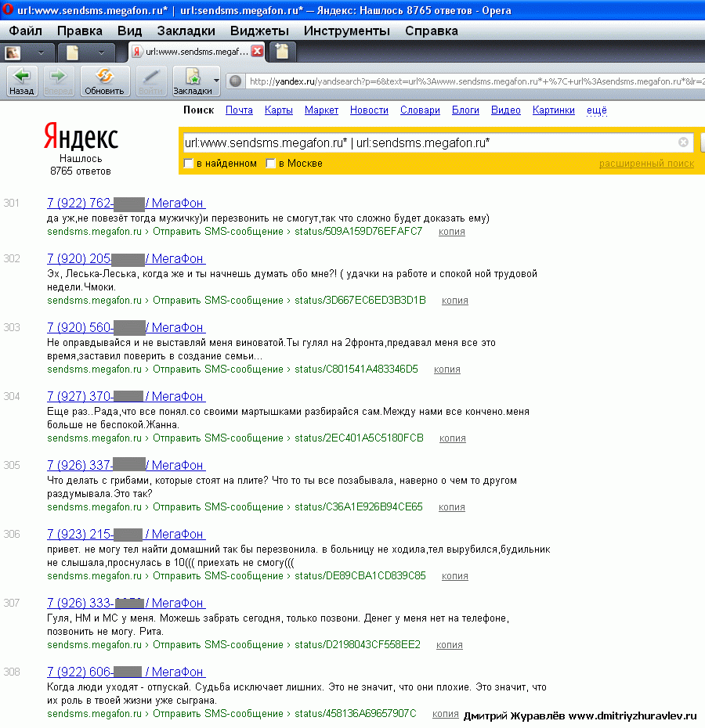The height and width of the screenshot is (728, 705).
Task: Click the closed tabs thumbnail icon
Action: (13, 52)
